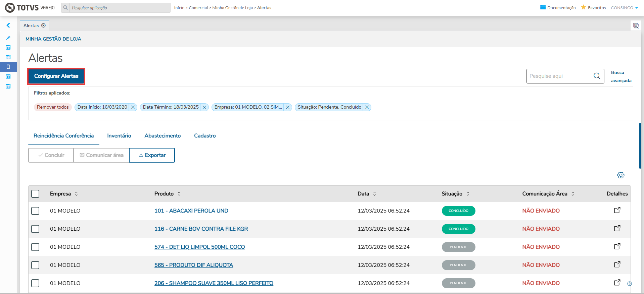The height and width of the screenshot is (294, 644).
Task: Open Busca avançada link
Action: (x=621, y=76)
